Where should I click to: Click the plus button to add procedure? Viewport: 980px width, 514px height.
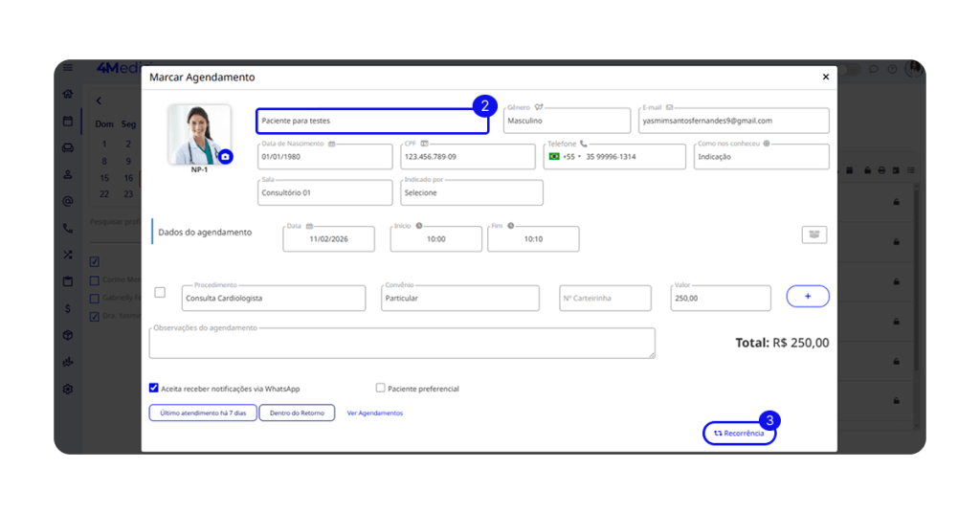(807, 297)
